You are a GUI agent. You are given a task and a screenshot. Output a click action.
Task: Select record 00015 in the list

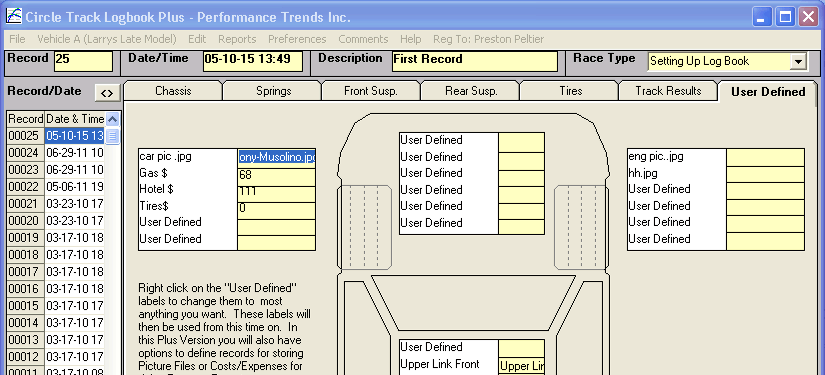click(56, 306)
